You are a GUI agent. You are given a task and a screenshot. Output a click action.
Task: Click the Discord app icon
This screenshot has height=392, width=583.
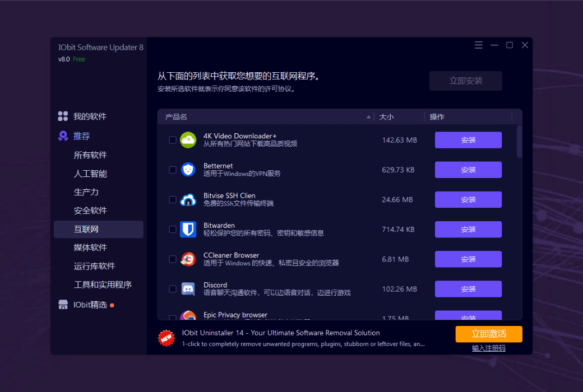(188, 289)
